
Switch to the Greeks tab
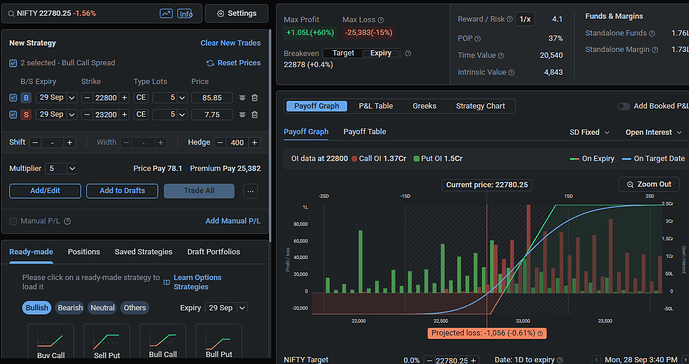pos(424,106)
